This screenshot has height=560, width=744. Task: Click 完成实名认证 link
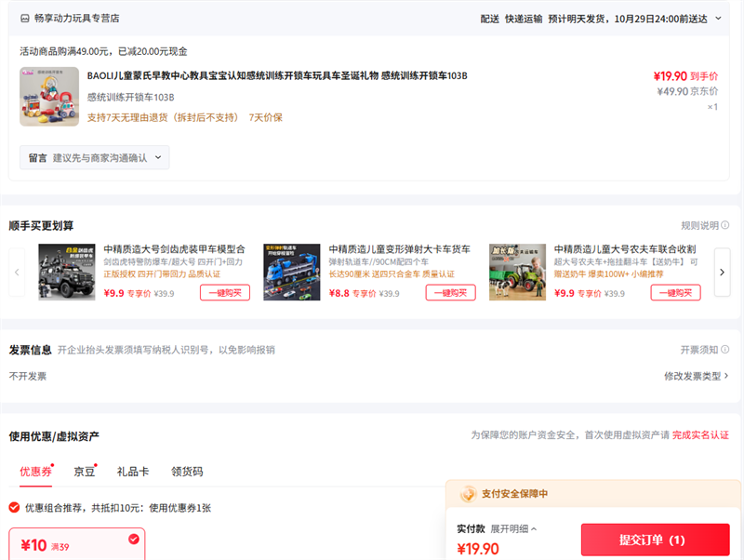pos(700,435)
